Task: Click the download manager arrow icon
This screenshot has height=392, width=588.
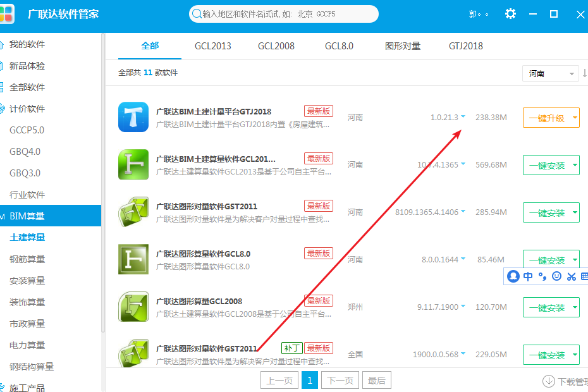Action: tap(549, 381)
